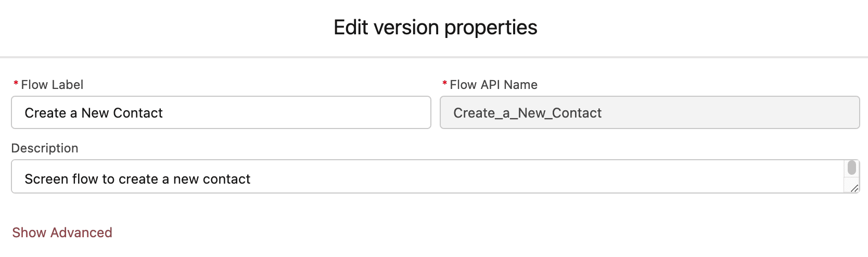The image size is (868, 257).
Task: Click the "Flow Label" field label
Action: [x=52, y=84]
